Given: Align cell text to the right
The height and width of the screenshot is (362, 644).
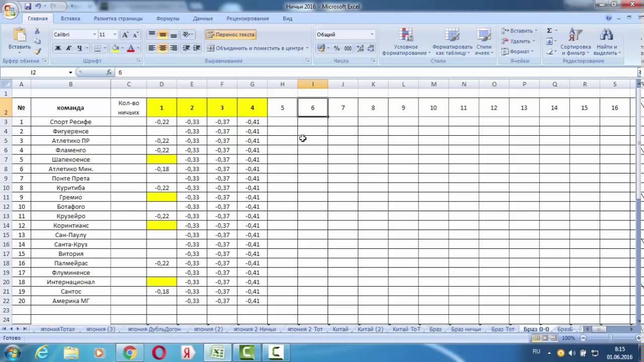Looking at the screenshot, I should tap(174, 48).
